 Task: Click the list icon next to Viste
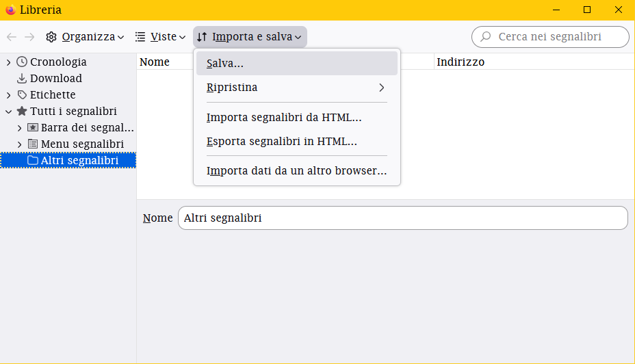click(140, 37)
